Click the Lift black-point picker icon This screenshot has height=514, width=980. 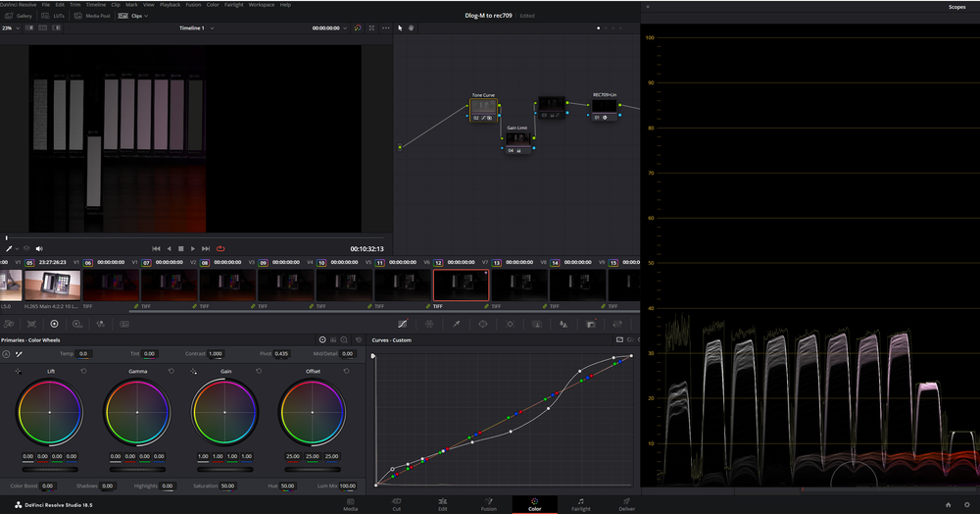[x=18, y=372]
